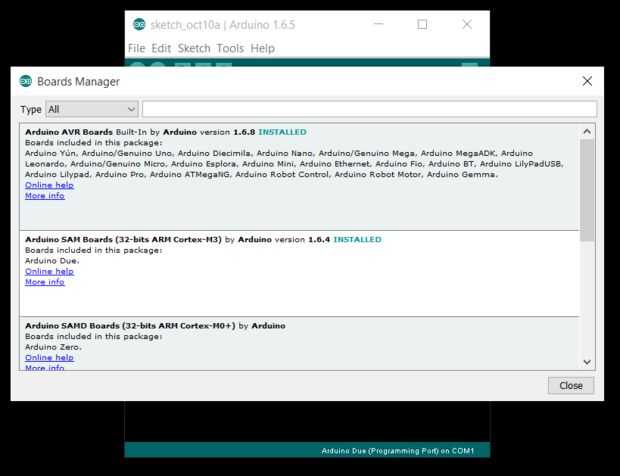
Task: Click INSTALLED label of Arduino SAM Boards
Action: (x=357, y=240)
